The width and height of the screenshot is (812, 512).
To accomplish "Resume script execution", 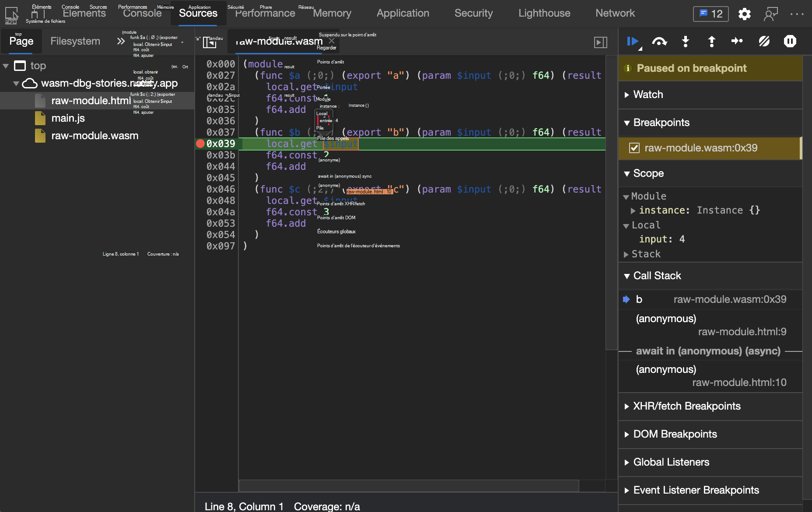I will pos(632,42).
